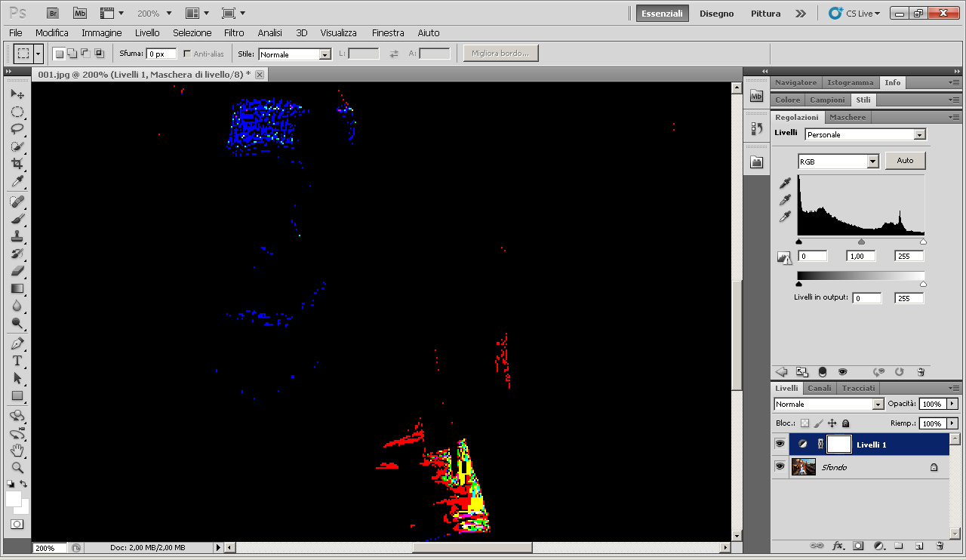Select the Hand tool
The image size is (966, 560).
[17, 451]
